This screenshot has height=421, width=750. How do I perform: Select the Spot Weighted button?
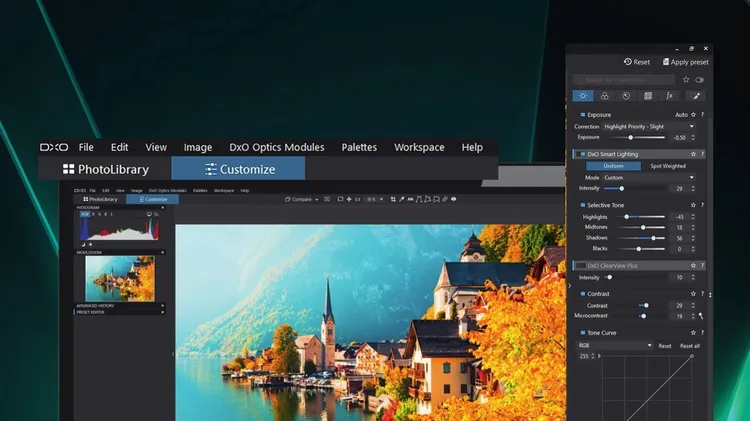click(x=667, y=166)
